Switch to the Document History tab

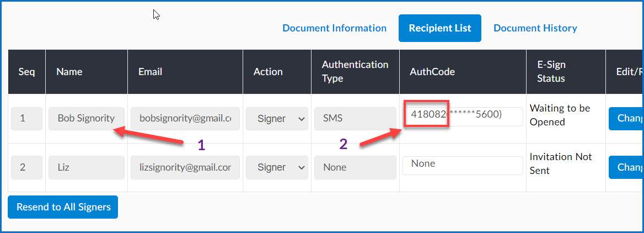tap(535, 28)
